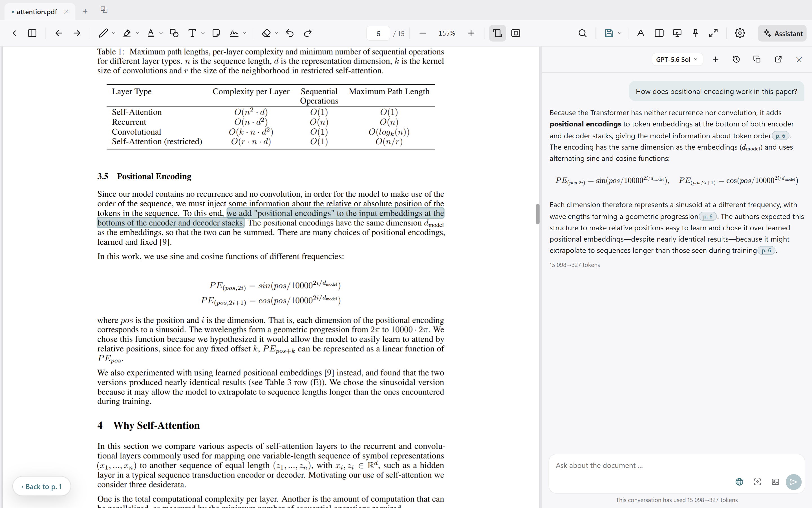
Task: Click the font 'A' text mode icon
Action: 641,33
